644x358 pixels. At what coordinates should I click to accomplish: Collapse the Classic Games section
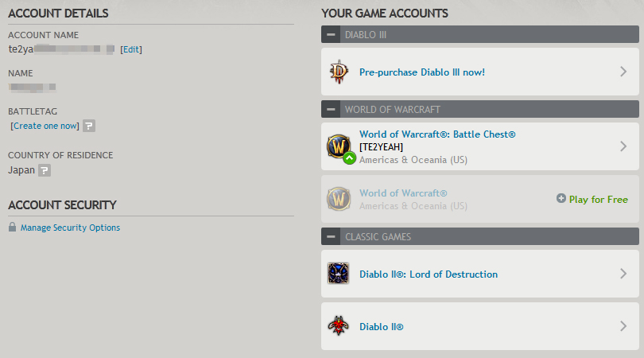click(331, 237)
